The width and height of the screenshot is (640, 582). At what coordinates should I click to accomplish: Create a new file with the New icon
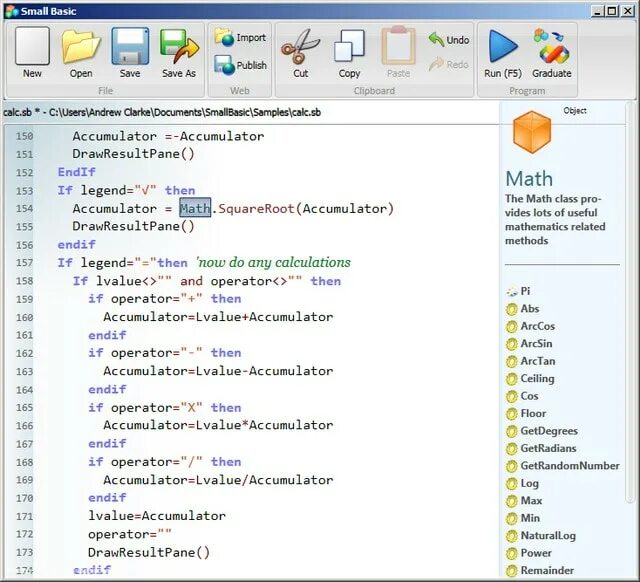pos(32,47)
